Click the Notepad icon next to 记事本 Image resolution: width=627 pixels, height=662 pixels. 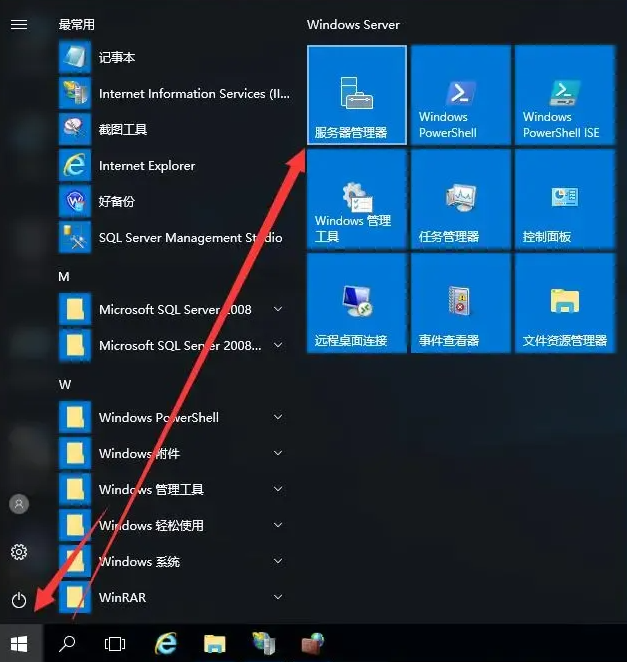(x=75, y=57)
